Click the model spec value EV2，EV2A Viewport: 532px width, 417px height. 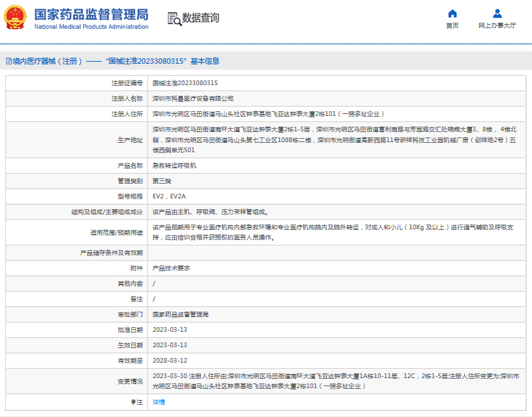pos(169,196)
